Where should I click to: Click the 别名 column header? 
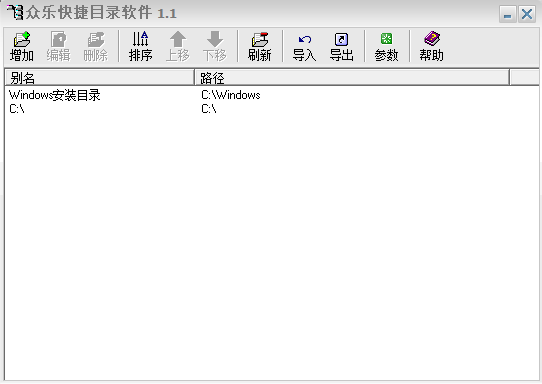click(100, 77)
